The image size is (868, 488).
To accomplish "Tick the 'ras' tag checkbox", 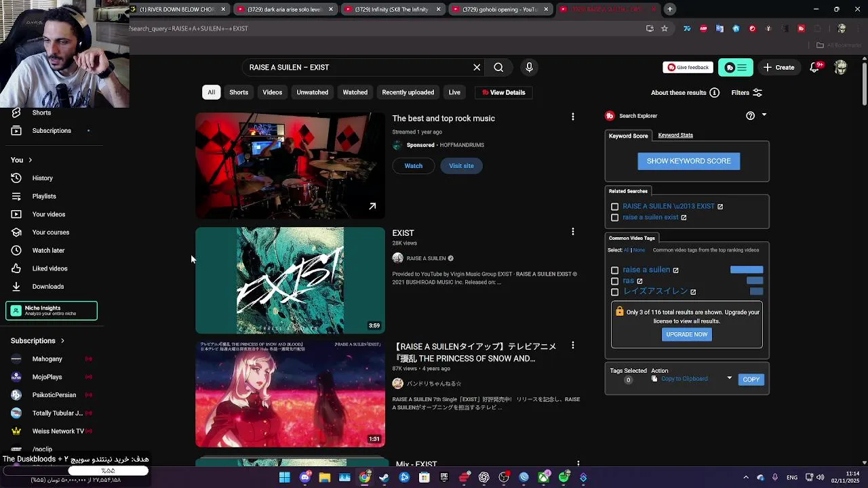I will (615, 281).
